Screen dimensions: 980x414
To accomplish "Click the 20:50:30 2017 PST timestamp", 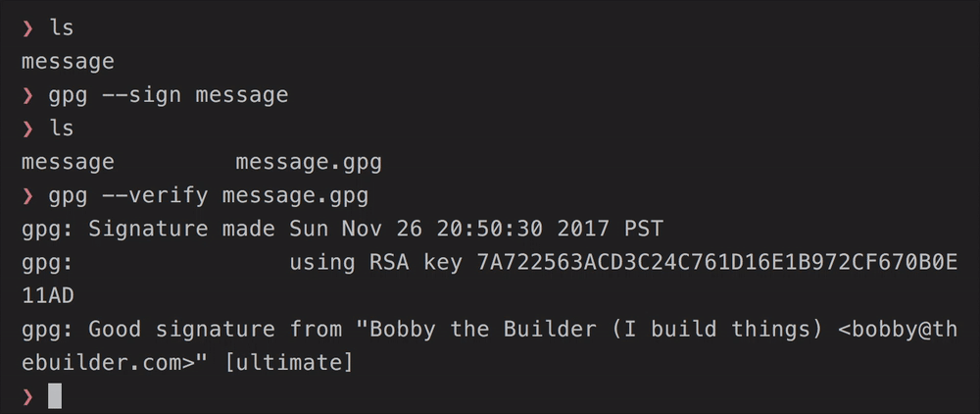I will pos(550,229).
